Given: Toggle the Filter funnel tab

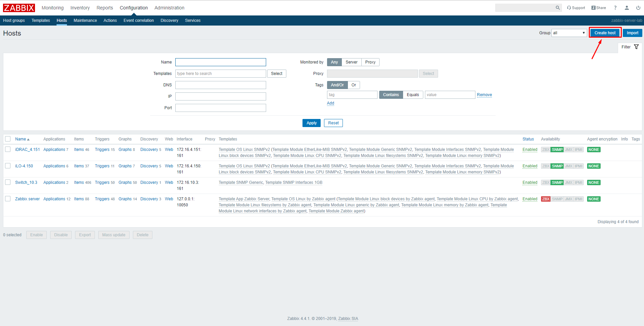Looking at the screenshot, I should tap(630, 47).
